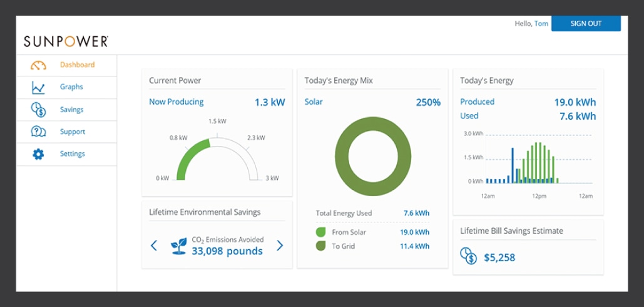
Task: Click the 3 kW gauge maximum label
Action: (273, 178)
